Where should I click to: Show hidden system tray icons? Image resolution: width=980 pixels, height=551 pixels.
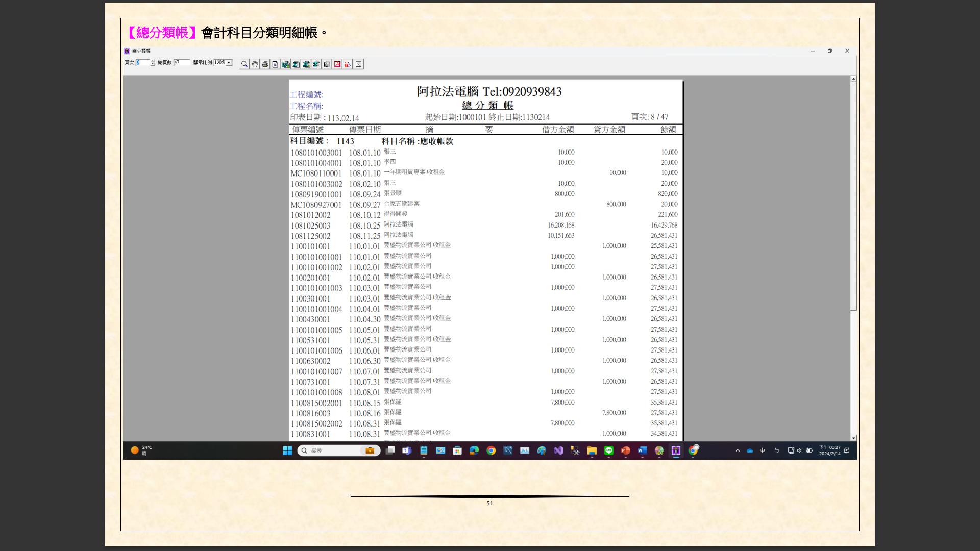738,450
